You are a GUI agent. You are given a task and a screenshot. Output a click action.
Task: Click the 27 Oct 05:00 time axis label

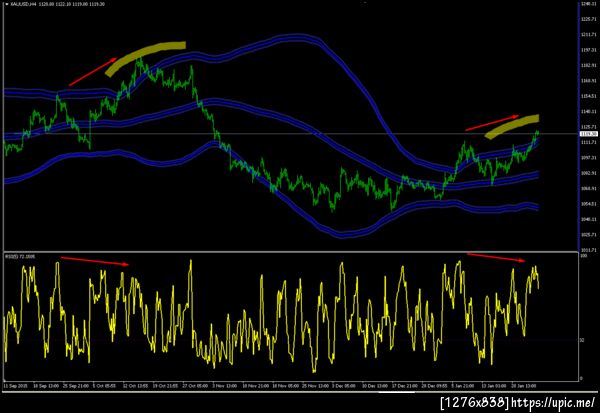click(195, 386)
